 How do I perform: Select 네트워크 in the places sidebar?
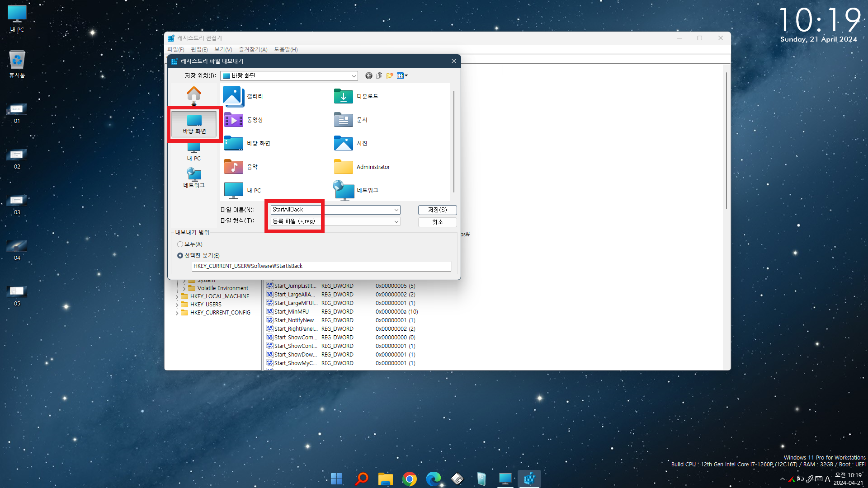(194, 178)
